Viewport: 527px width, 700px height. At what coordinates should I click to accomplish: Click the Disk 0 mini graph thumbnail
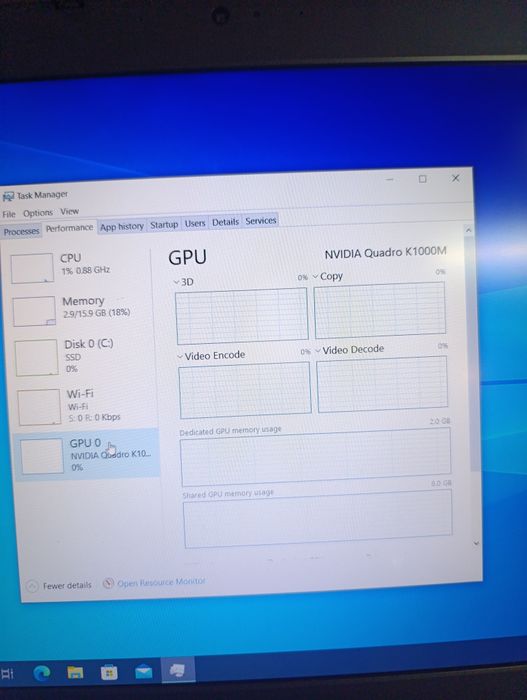37,357
